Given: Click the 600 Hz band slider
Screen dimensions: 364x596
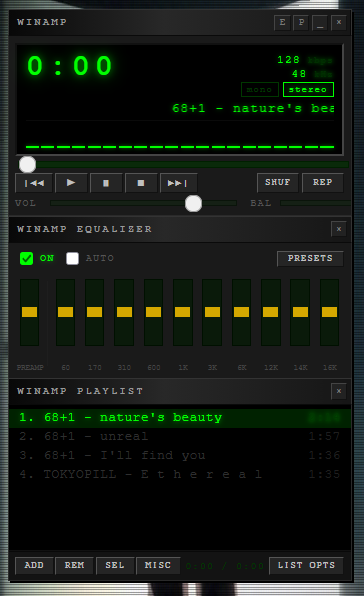Looking at the screenshot, I should coord(154,312).
